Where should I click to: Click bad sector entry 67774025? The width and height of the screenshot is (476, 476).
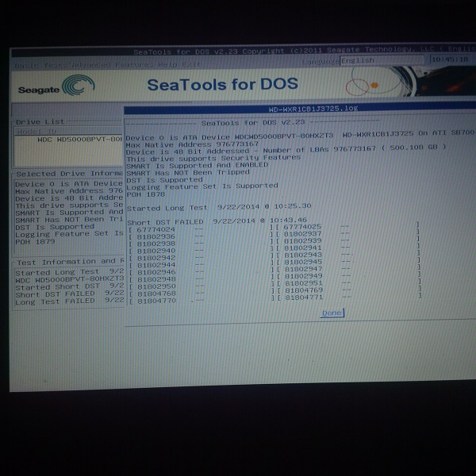302,227
